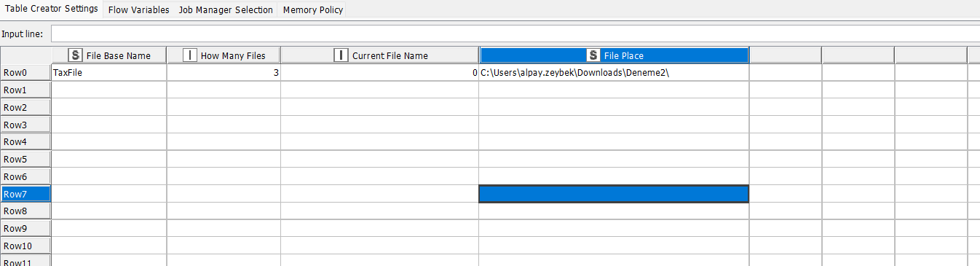Screen dimensions: 980x266
Task: Select the TaxFile cell in Row0
Action: pyautogui.click(x=109, y=73)
